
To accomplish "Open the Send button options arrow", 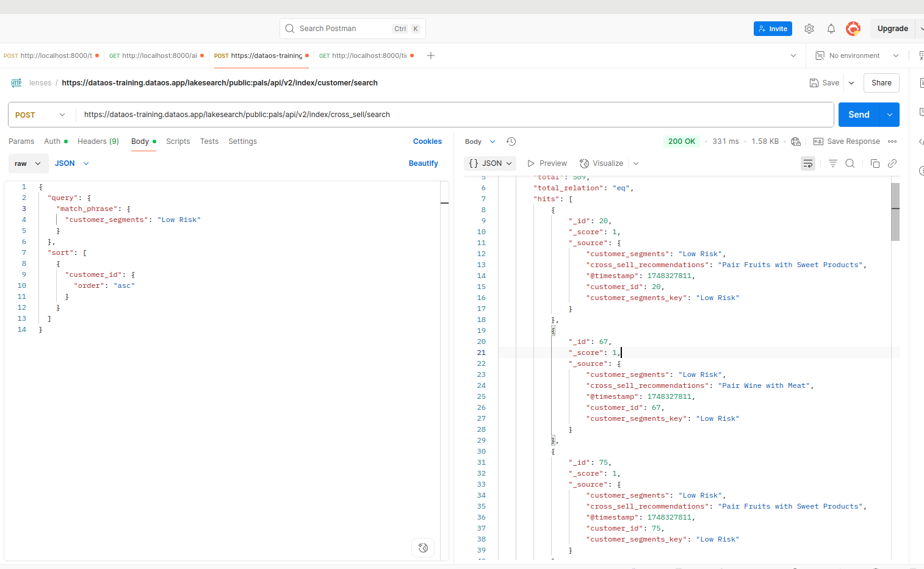I will click(x=889, y=115).
